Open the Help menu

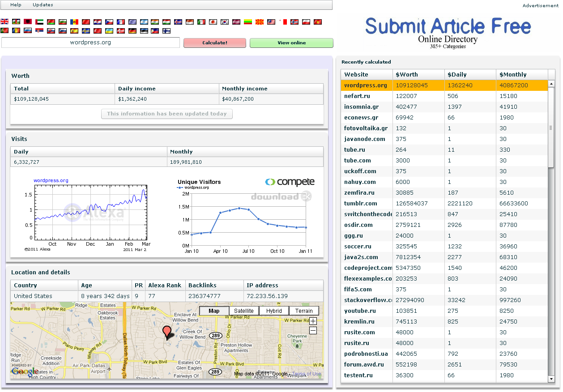(x=16, y=5)
